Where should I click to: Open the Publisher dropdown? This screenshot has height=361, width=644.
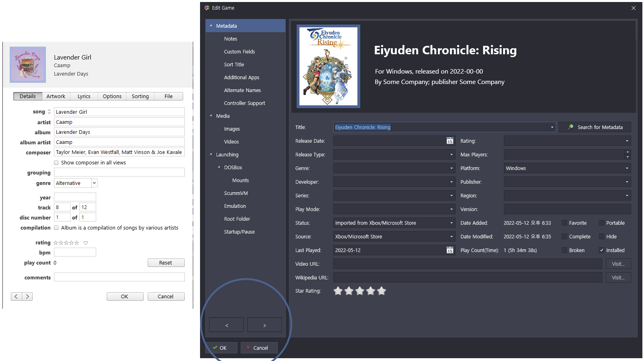(x=627, y=182)
